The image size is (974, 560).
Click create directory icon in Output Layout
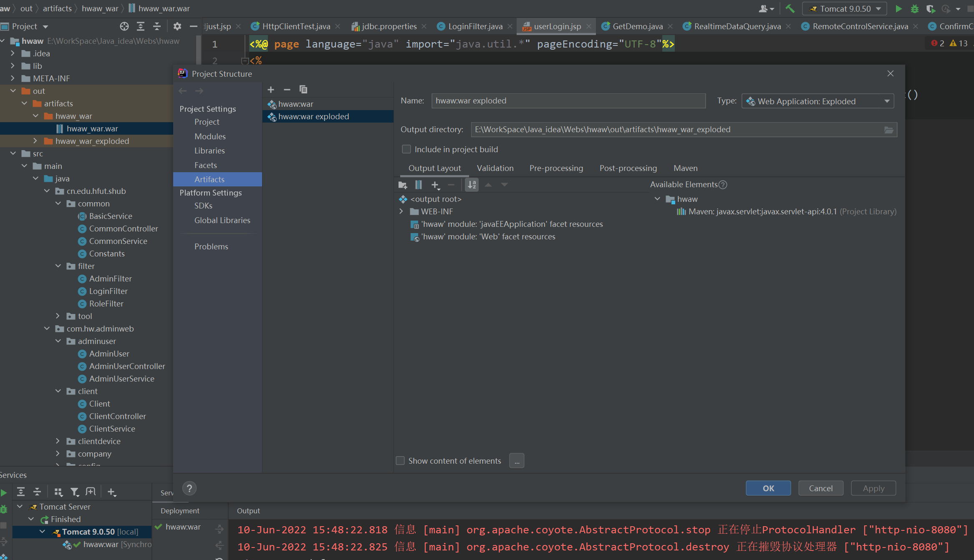(x=403, y=185)
